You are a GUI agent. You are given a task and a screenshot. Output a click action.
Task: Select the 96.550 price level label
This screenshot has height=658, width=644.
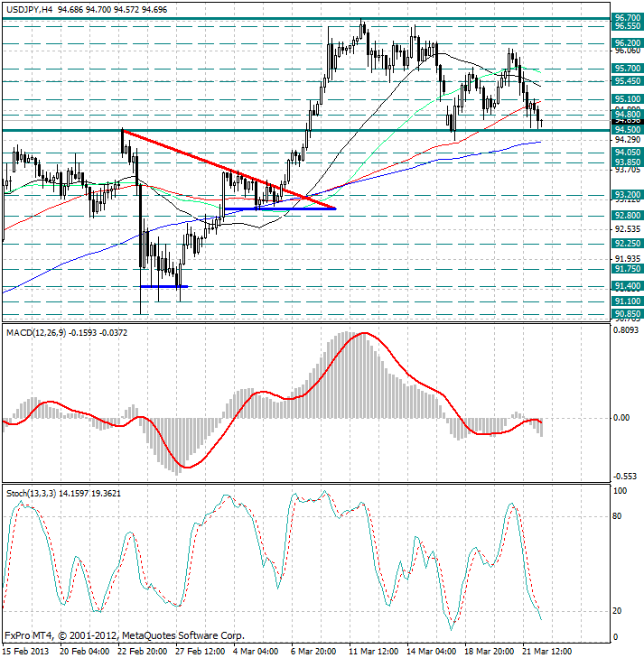tap(627, 26)
